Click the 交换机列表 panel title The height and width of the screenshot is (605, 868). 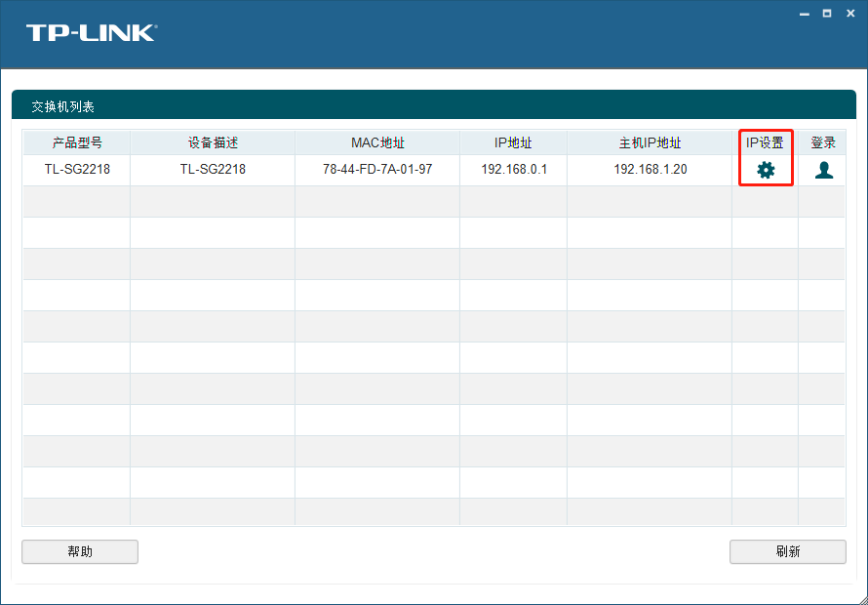(62, 106)
